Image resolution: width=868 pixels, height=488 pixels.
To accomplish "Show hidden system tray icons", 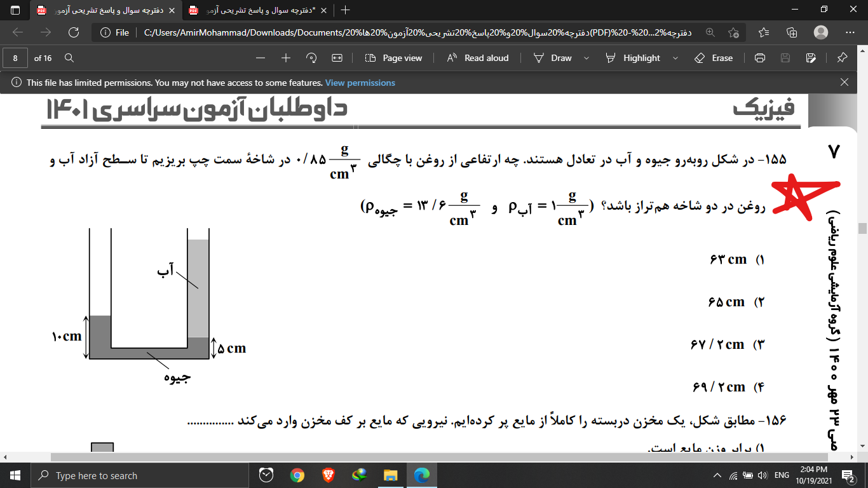I will pyautogui.click(x=718, y=475).
